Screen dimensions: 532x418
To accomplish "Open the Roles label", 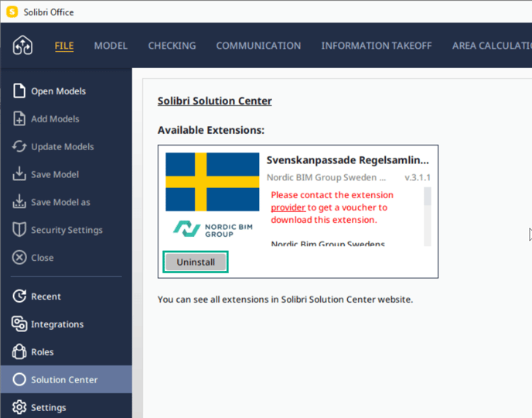I will click(43, 352).
